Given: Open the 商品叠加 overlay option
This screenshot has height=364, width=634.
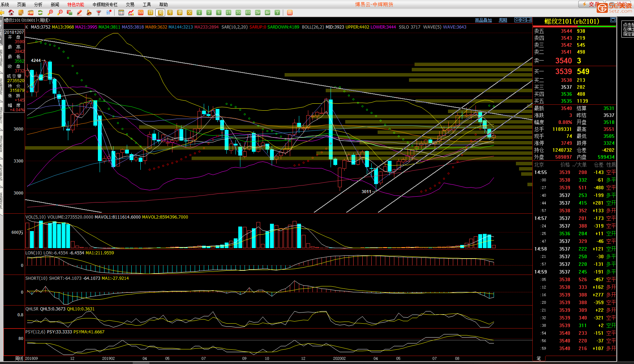Looking at the screenshot, I should pyautogui.click(x=483, y=20).
